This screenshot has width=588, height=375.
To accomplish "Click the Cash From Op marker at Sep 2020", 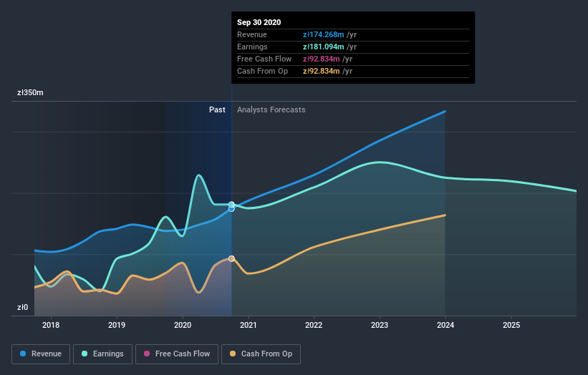I will coord(231,258).
